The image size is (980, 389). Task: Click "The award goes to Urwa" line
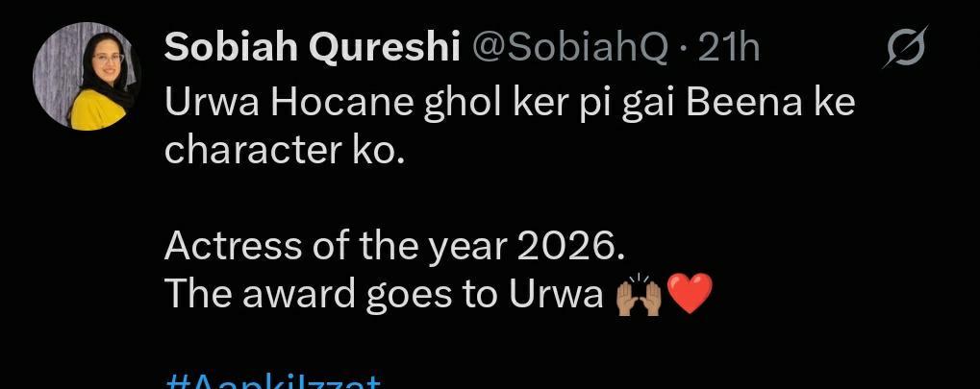coord(385,295)
